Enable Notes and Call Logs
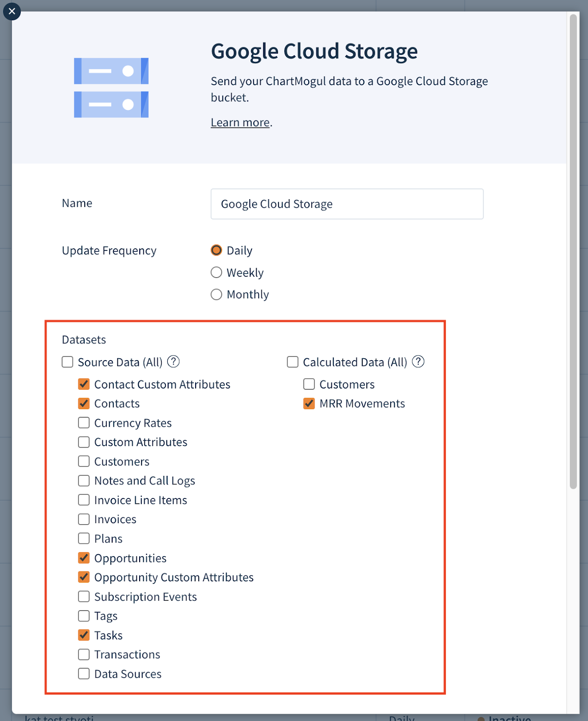Image resolution: width=588 pixels, height=721 pixels. point(84,481)
